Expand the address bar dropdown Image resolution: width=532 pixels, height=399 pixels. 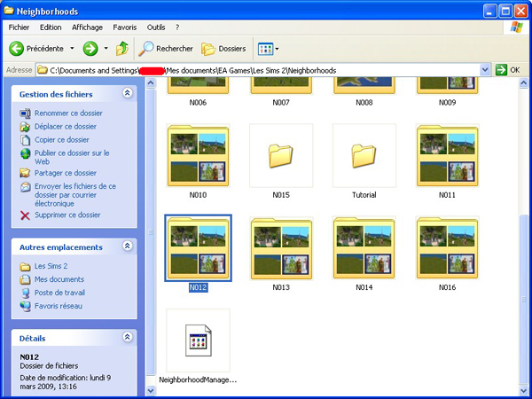tap(485, 70)
